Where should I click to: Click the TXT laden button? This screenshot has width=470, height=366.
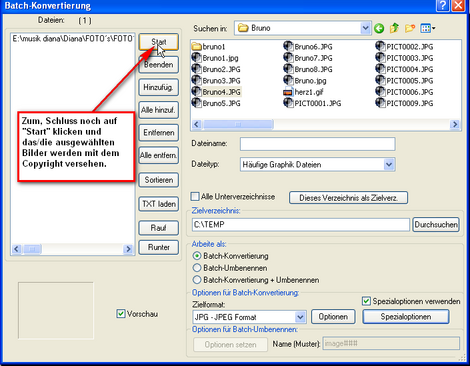[159, 204]
